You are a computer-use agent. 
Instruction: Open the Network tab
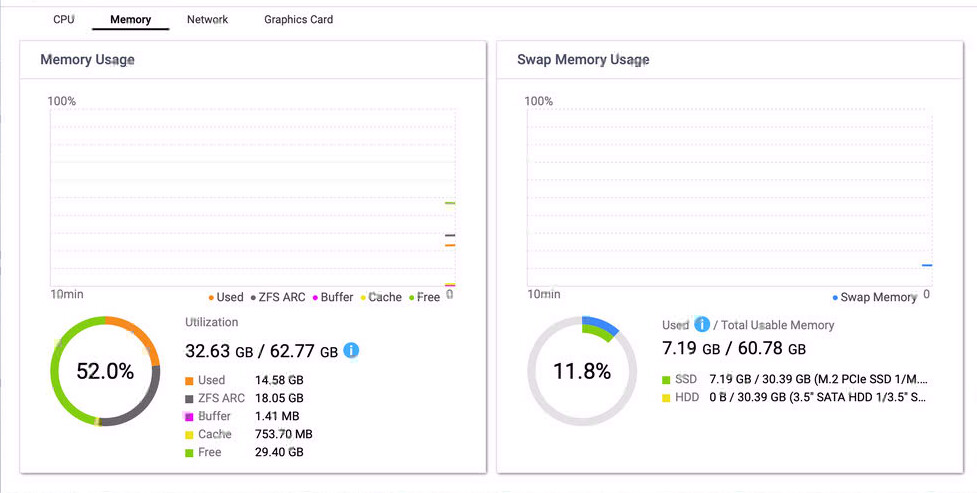coord(207,19)
